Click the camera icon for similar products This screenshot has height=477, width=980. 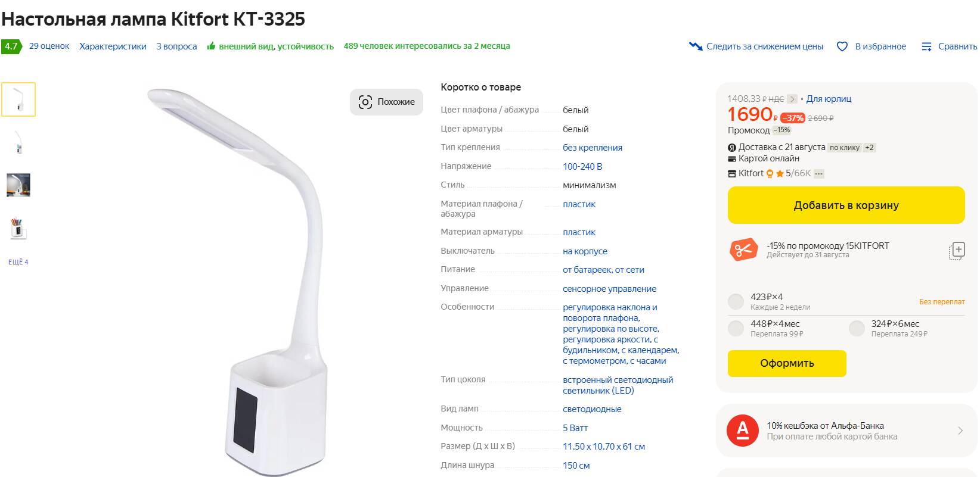tap(365, 102)
